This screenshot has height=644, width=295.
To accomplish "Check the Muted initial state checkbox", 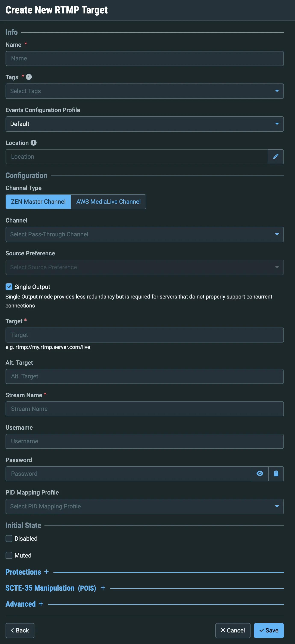I will (9, 555).
